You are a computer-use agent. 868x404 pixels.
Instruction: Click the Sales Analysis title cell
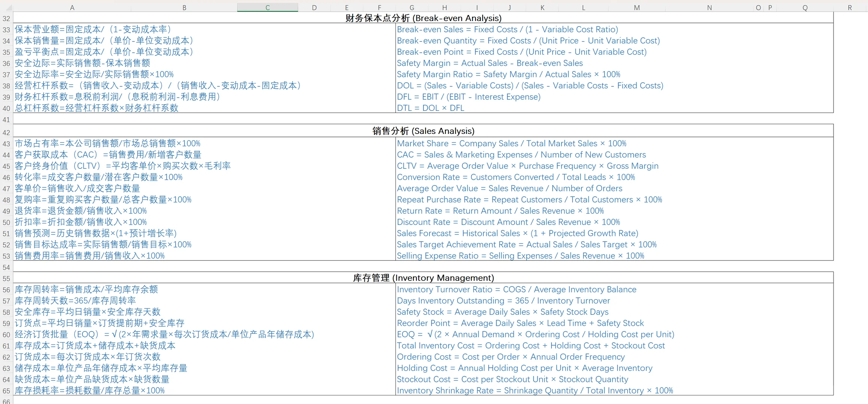pyautogui.click(x=423, y=131)
